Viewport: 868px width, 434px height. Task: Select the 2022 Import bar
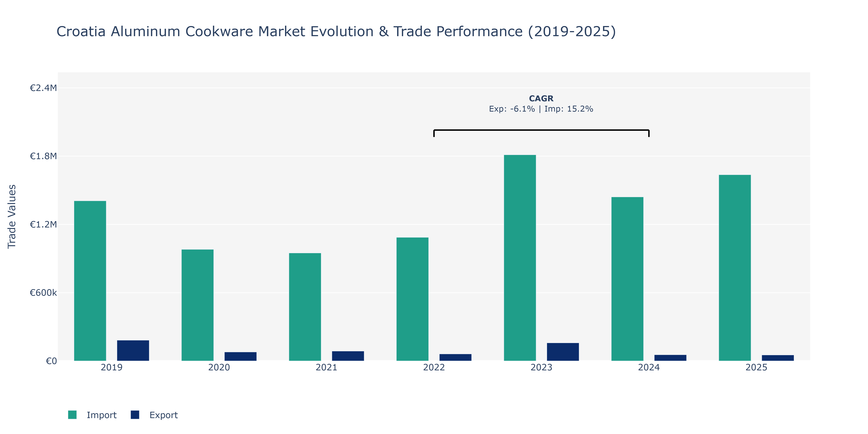point(412,299)
